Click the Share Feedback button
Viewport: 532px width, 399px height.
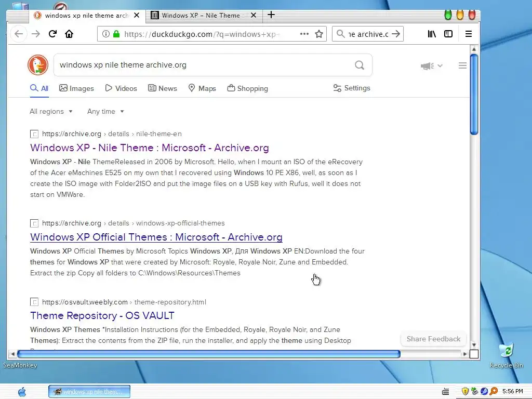433,339
